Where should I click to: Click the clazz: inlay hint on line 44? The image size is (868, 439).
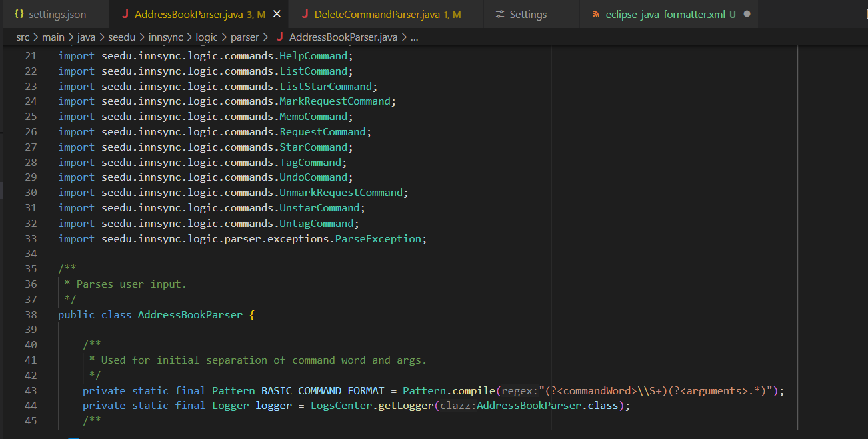coord(457,406)
